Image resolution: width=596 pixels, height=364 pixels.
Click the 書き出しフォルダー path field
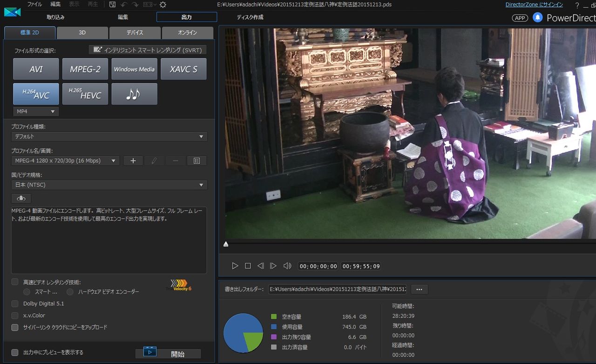[x=338, y=290]
